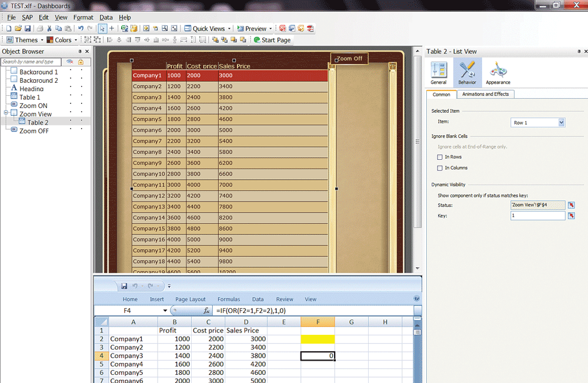Click the hide-all eye icon in Object Browser
This screenshot has height=383, width=588.
(x=69, y=62)
